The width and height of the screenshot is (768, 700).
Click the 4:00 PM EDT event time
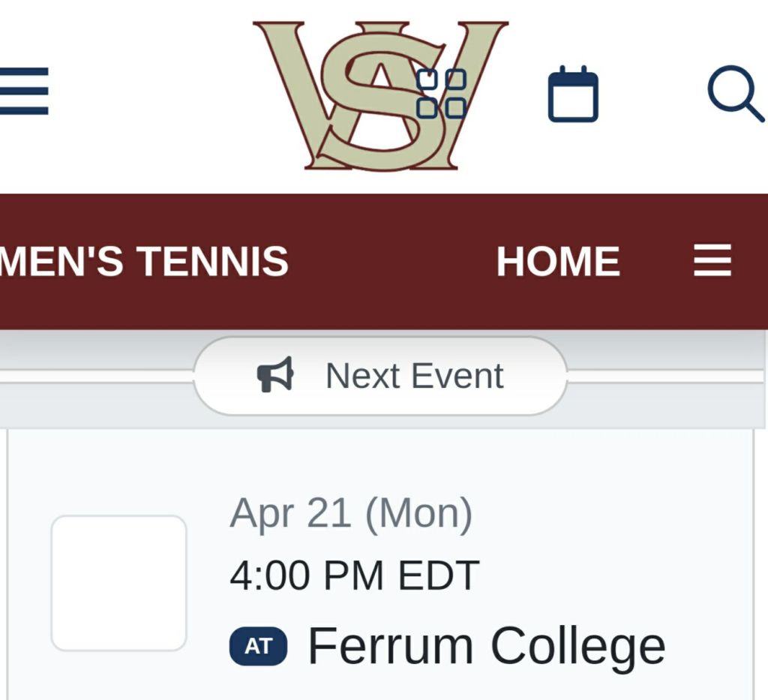[354, 576]
